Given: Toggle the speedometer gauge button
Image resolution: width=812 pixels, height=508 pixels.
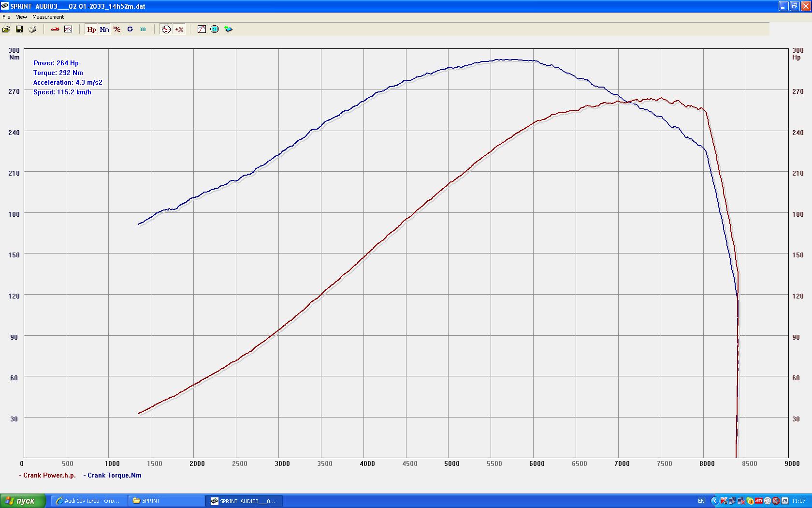Looking at the screenshot, I should coord(166,30).
